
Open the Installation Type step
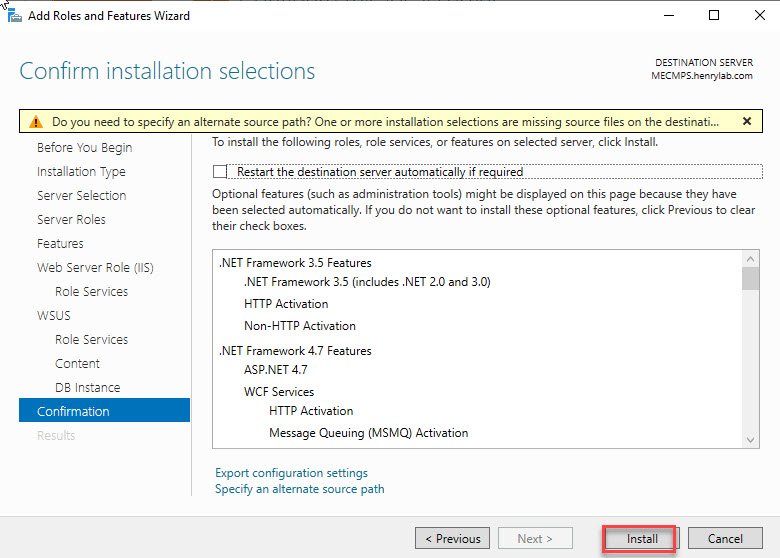[x=81, y=171]
